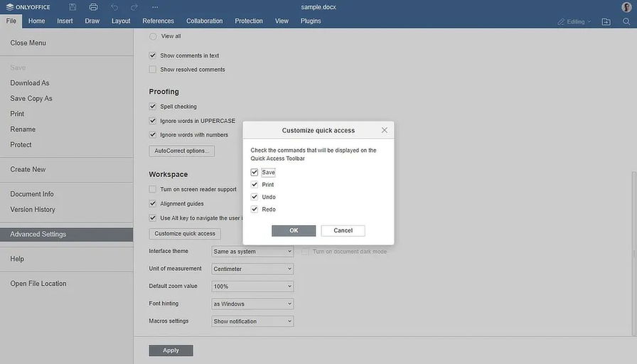Expand the Macros settings dropdown

tap(252, 321)
